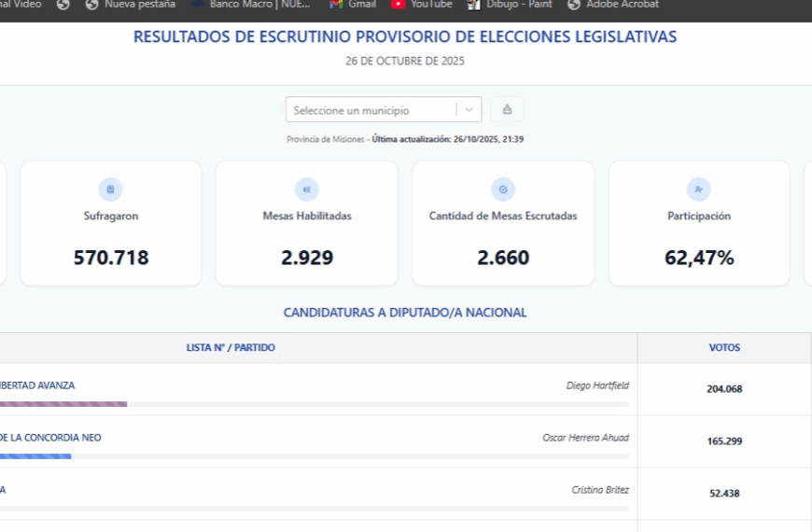Screen dimensions: 812x532
Task: Click the Paint palette bookmark icon
Action: point(474,6)
